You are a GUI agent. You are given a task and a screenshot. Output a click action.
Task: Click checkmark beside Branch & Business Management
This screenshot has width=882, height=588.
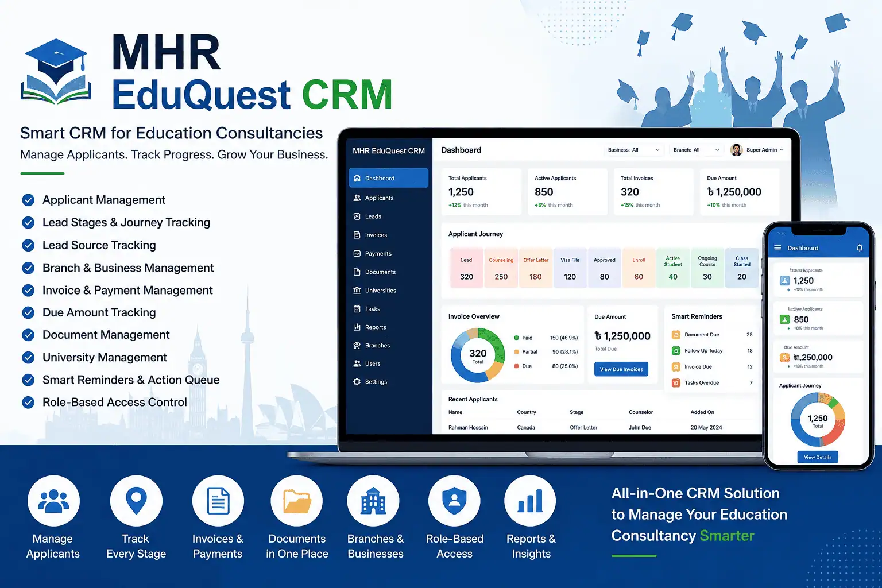[x=28, y=268]
